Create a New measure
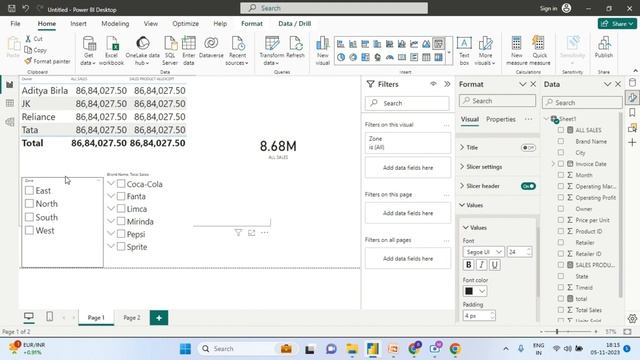The image size is (640, 360). point(517,51)
